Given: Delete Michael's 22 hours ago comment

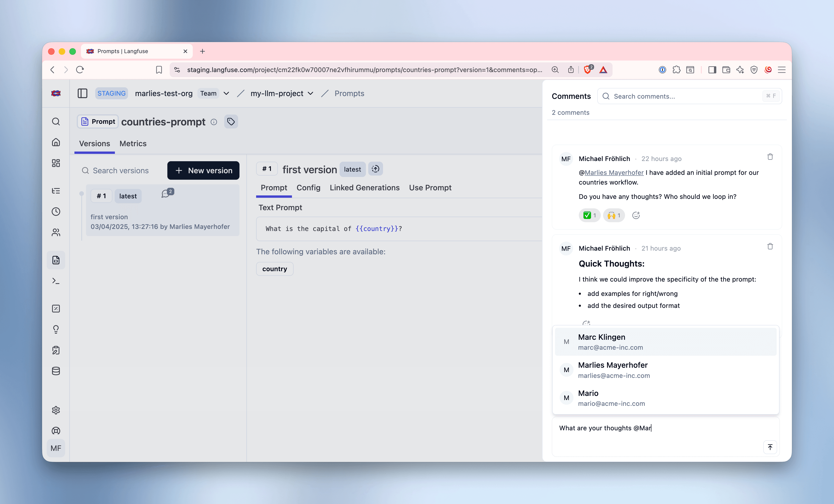Looking at the screenshot, I should (x=770, y=157).
